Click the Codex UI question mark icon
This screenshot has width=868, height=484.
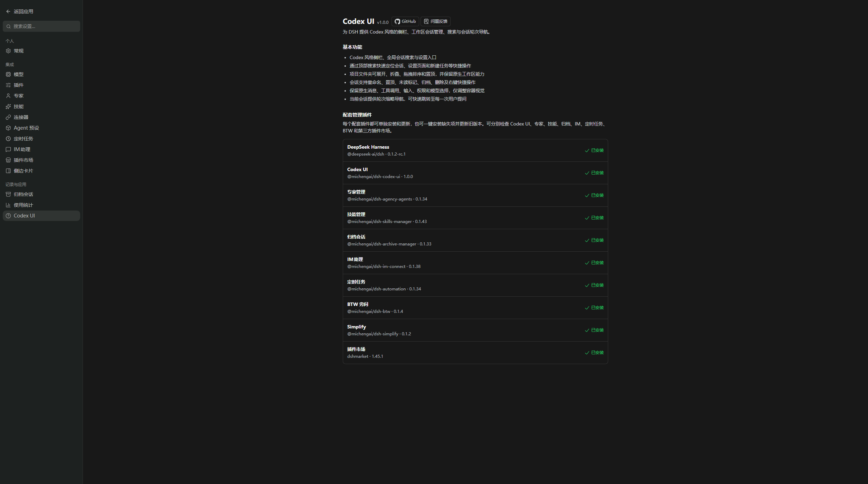pos(8,216)
